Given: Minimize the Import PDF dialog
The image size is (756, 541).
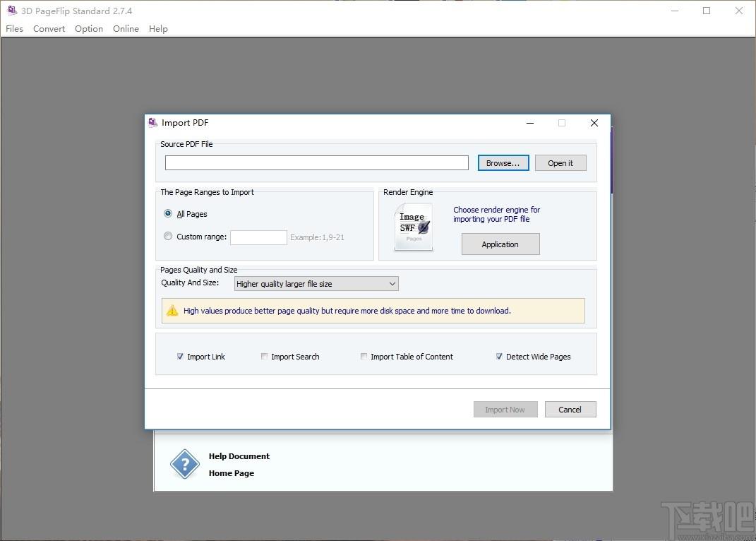Looking at the screenshot, I should (530, 123).
